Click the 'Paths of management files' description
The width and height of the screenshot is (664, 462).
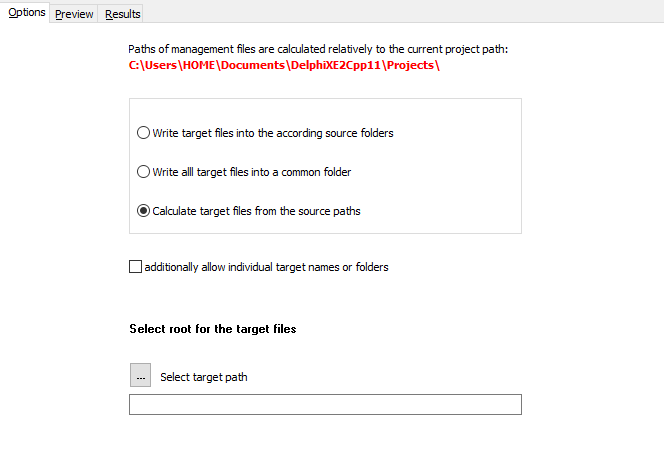318,49
